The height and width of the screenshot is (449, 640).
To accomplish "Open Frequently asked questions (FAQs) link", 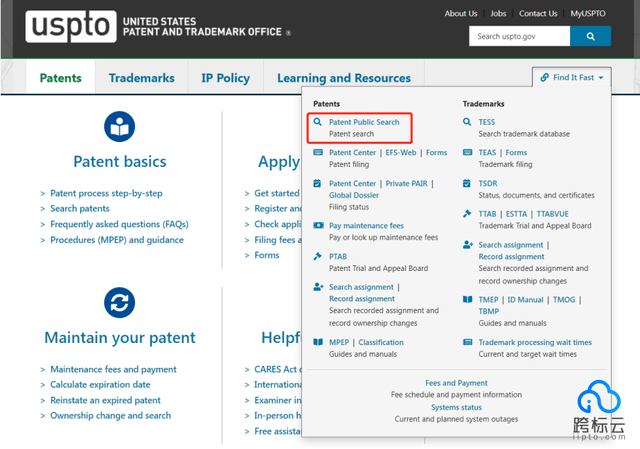I will (x=119, y=224).
